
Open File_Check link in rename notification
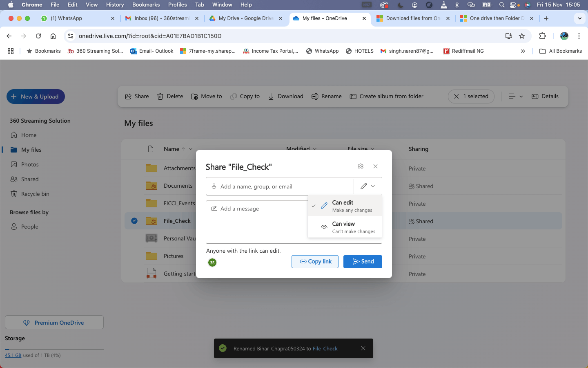pyautogui.click(x=325, y=349)
